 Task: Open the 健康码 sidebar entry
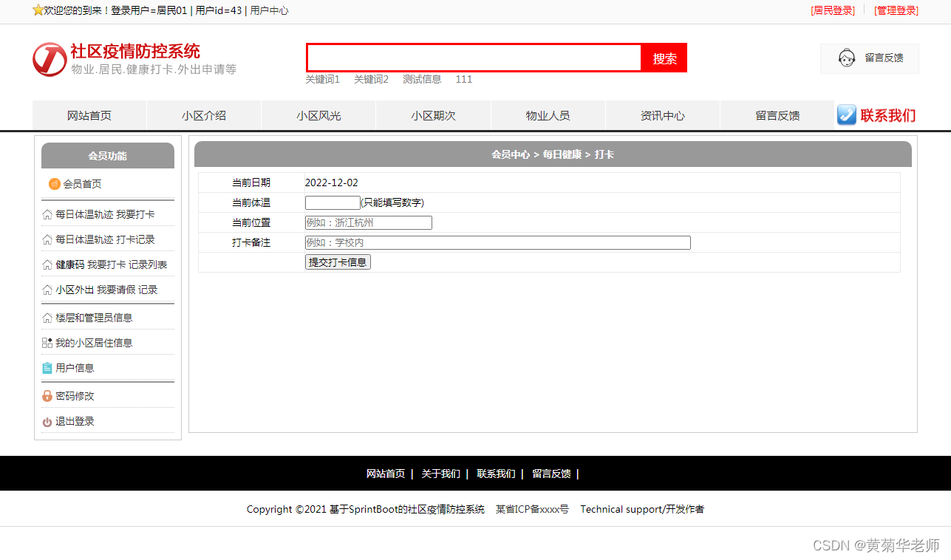point(70,265)
